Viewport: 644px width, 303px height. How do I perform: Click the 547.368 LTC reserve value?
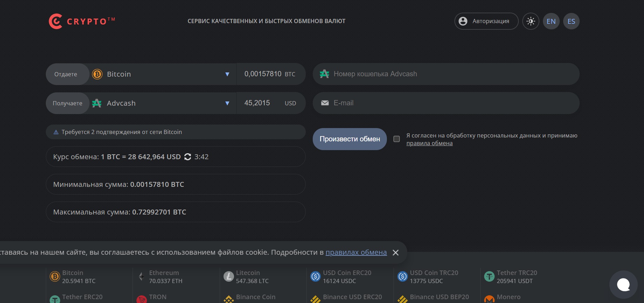[x=252, y=281]
